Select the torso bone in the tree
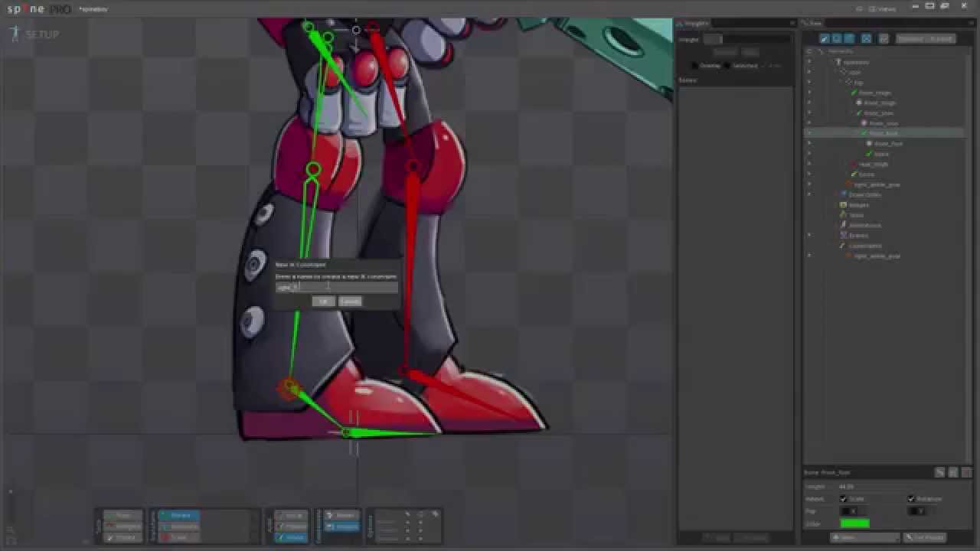The height and width of the screenshot is (551, 980). 866,174
